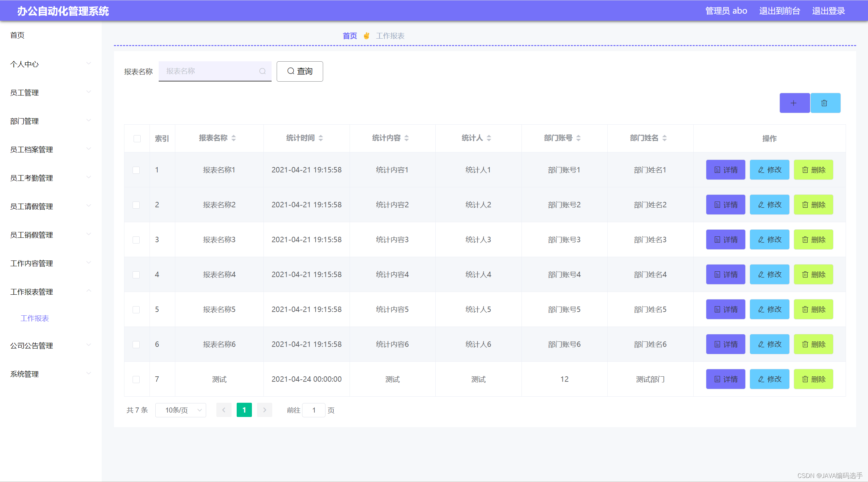Screen dimensions: 868x482
Task: Check the row 4 checkbox
Action: pyautogui.click(x=136, y=275)
